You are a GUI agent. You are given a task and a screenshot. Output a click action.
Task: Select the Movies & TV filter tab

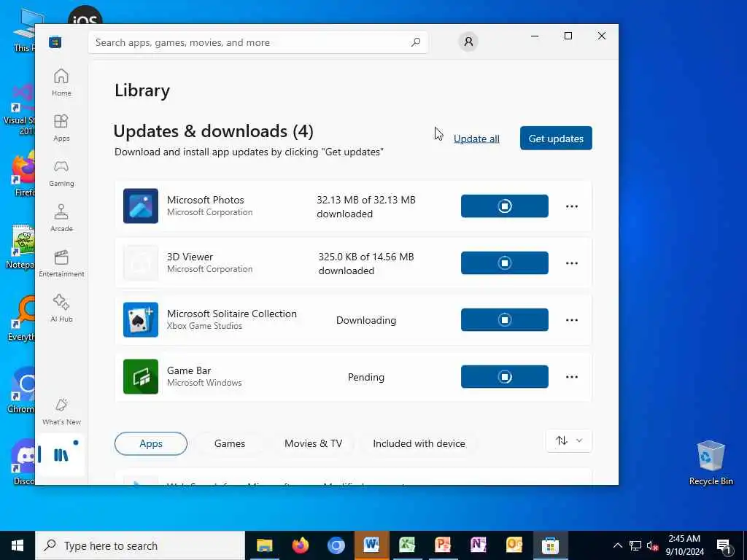[313, 443]
